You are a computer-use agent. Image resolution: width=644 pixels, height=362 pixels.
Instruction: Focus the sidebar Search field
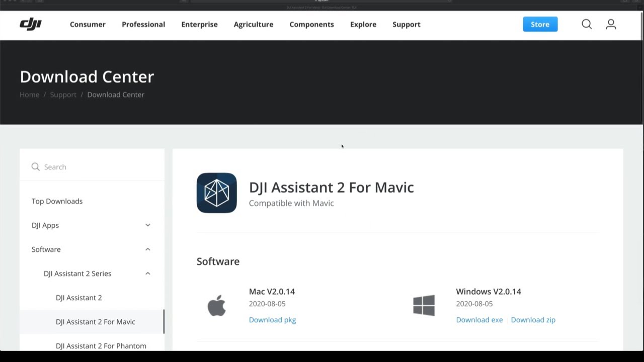pyautogui.click(x=92, y=167)
